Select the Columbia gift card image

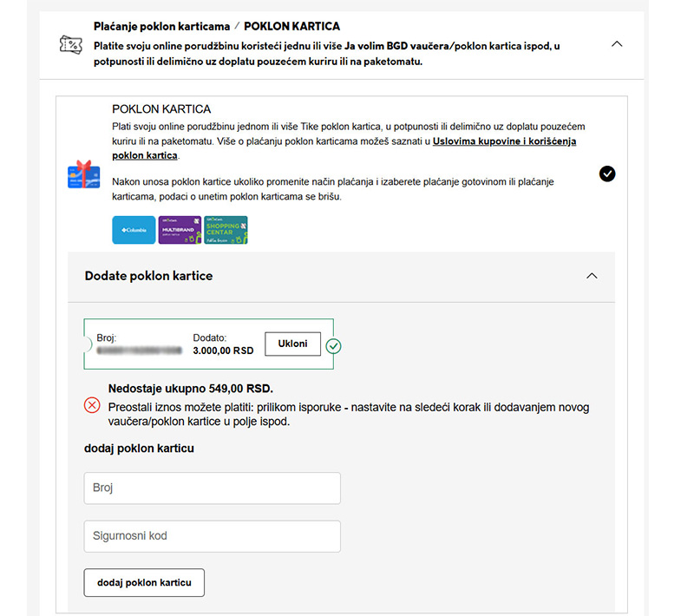(134, 230)
